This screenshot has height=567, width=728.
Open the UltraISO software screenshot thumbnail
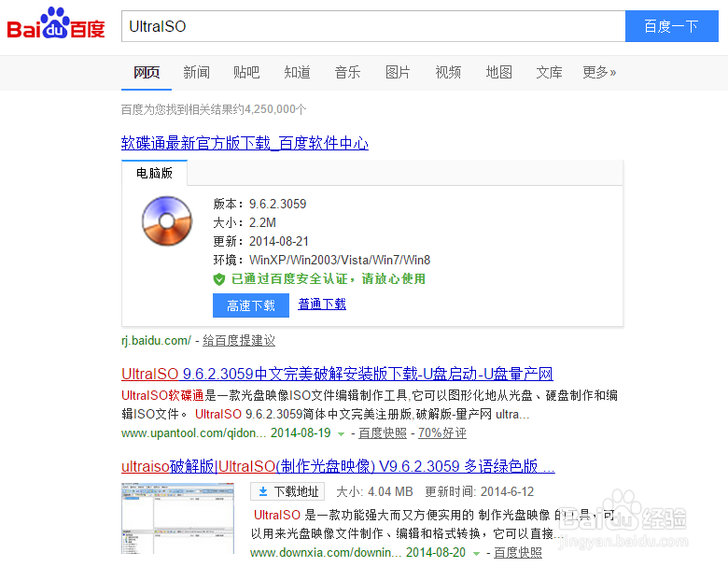point(178,518)
